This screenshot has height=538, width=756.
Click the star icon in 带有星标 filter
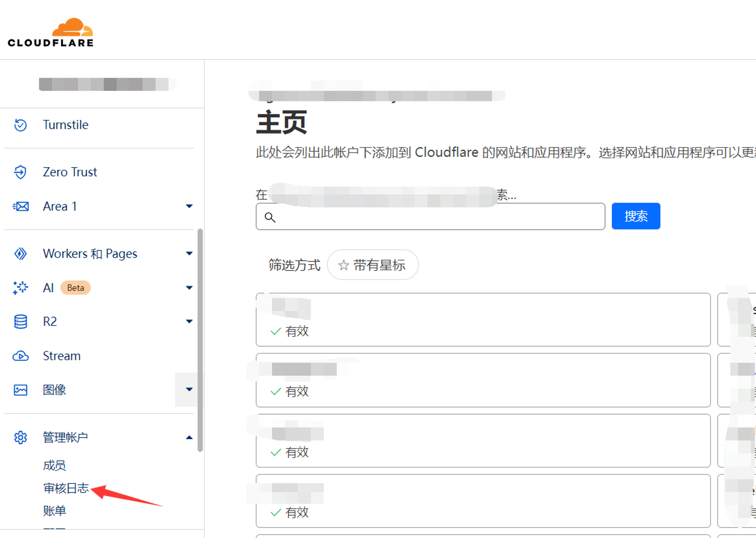click(x=343, y=265)
